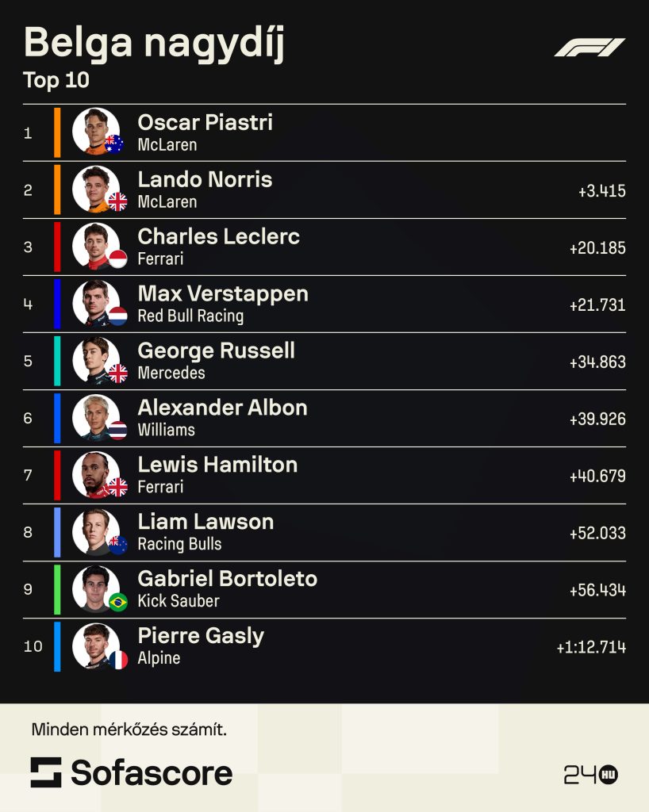Screen dimensions: 649x812
Task: Click the Belga nagydíj title
Action: 154,43
